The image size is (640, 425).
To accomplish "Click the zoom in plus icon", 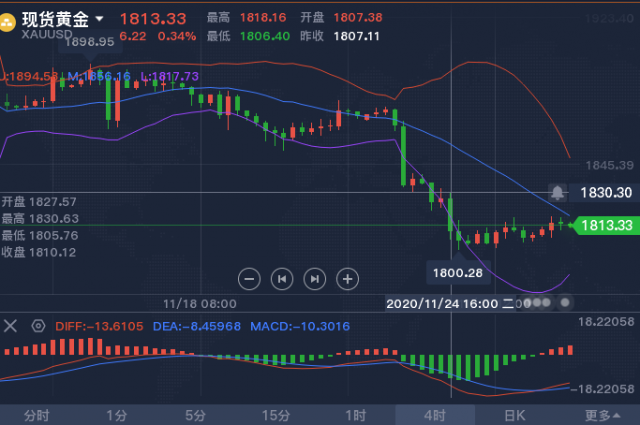I will 347,279.
